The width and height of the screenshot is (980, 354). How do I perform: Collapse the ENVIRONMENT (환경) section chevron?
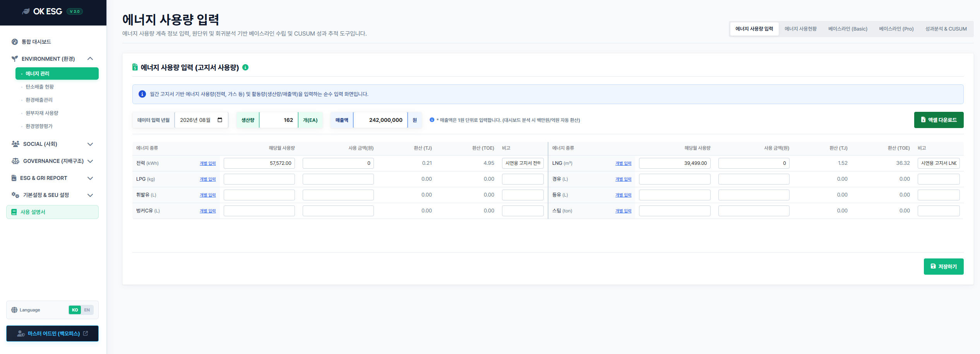coord(90,59)
